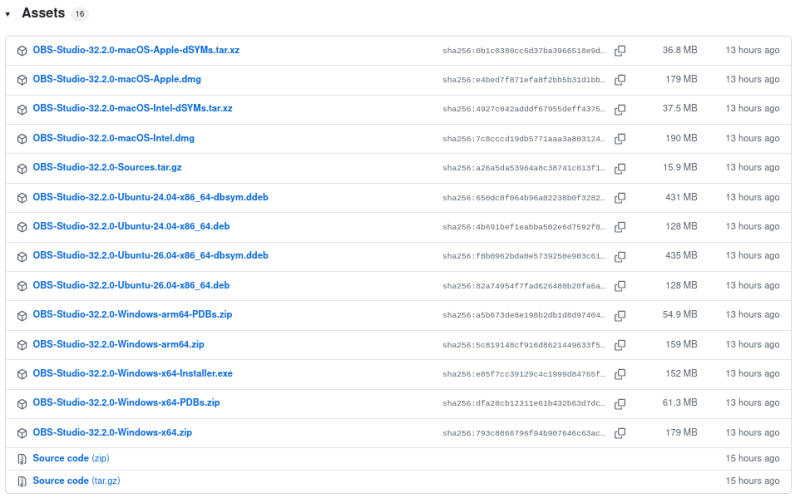Copy SHA256 of Windows-x64-Installer.exe
The width and height of the screenshot is (800, 503).
[x=620, y=374]
